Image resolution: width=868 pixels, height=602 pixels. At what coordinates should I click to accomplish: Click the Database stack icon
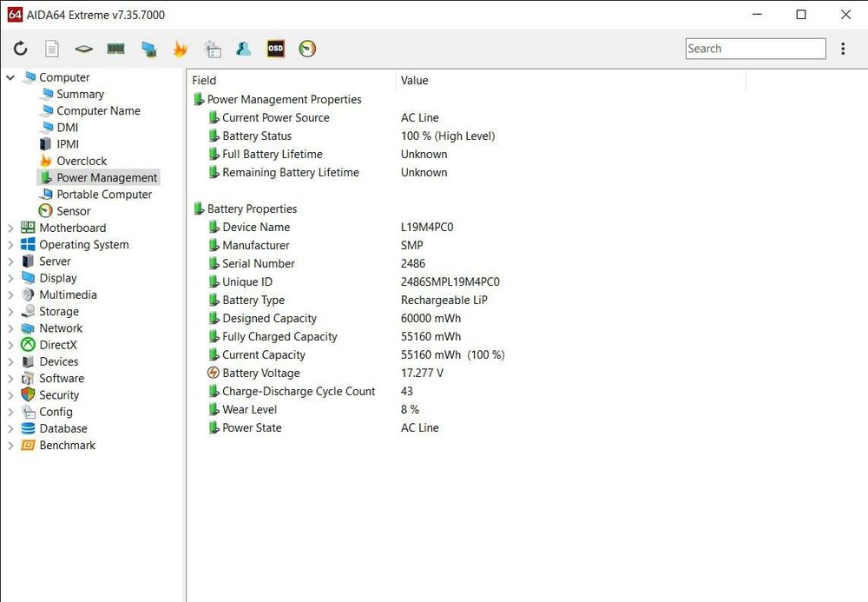pyautogui.click(x=28, y=428)
